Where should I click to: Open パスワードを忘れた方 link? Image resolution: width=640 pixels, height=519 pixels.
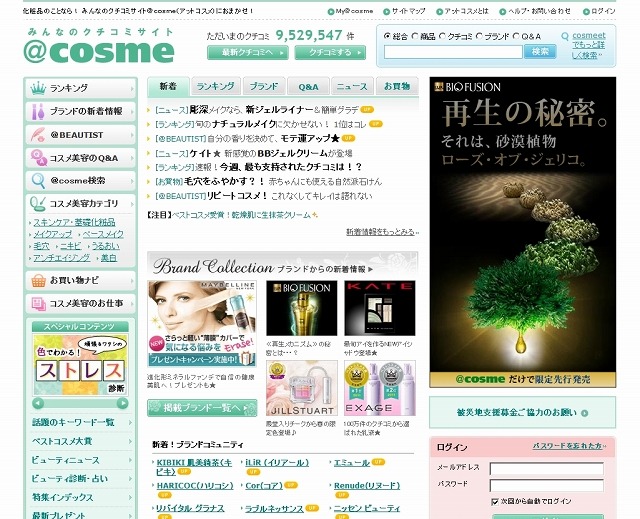coord(569,446)
